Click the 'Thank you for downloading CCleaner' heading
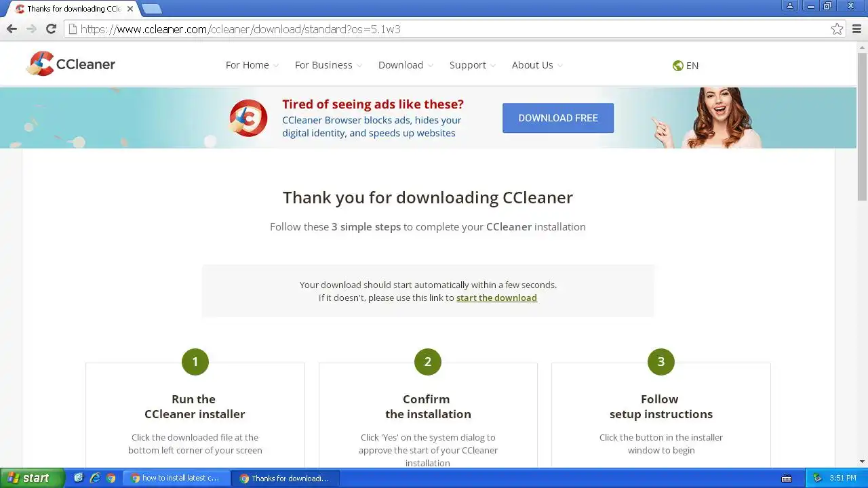 click(x=428, y=197)
